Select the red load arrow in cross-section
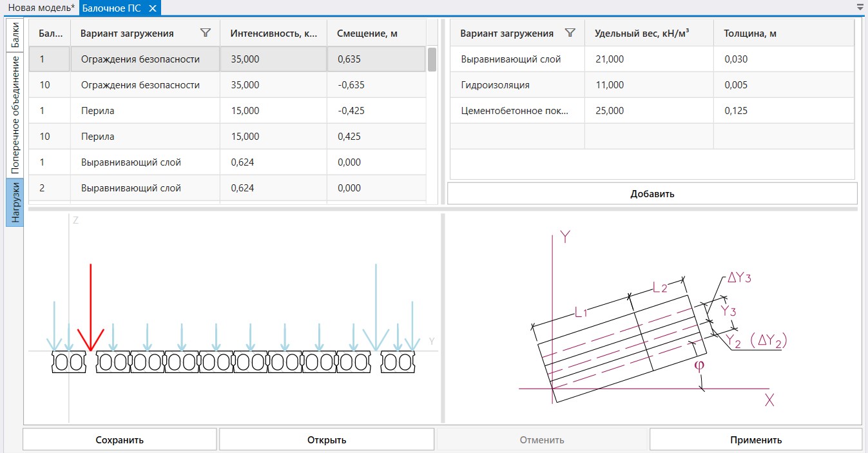 pos(91,307)
